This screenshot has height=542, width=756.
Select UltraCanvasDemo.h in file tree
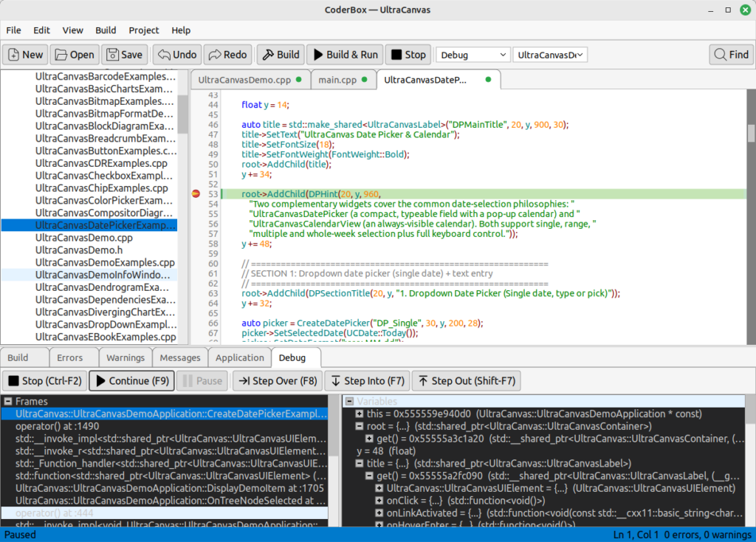89,250
